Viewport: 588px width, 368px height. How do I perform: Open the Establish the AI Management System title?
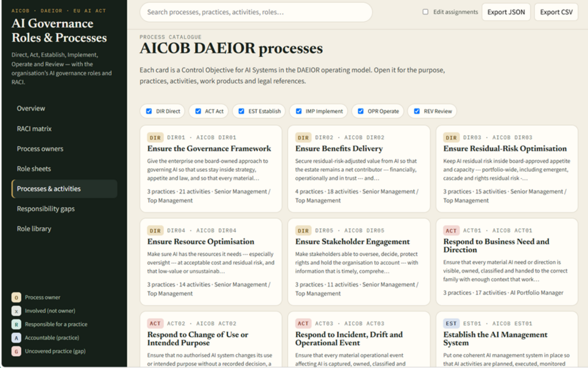coord(495,339)
